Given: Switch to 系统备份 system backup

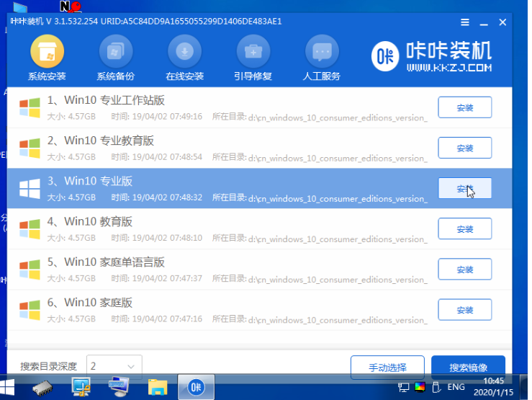Looking at the screenshot, I should tap(115, 58).
